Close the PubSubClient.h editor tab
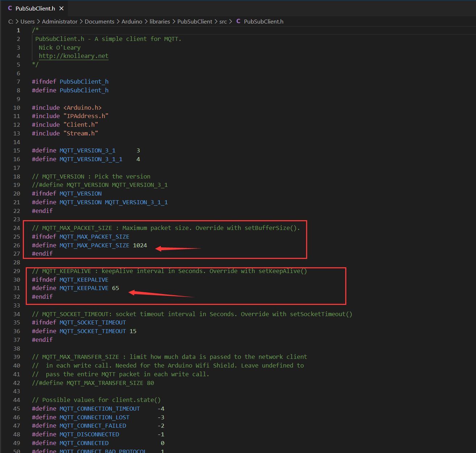Screen dimensions: 476x453 62,8
